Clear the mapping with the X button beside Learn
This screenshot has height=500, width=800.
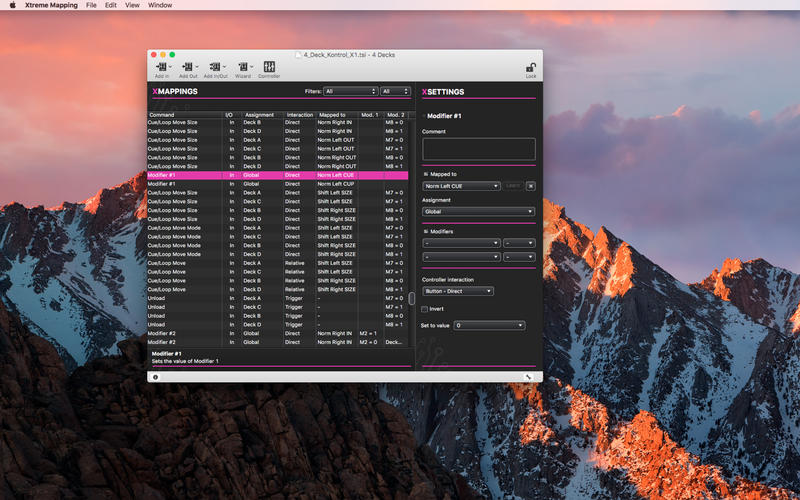pos(531,186)
